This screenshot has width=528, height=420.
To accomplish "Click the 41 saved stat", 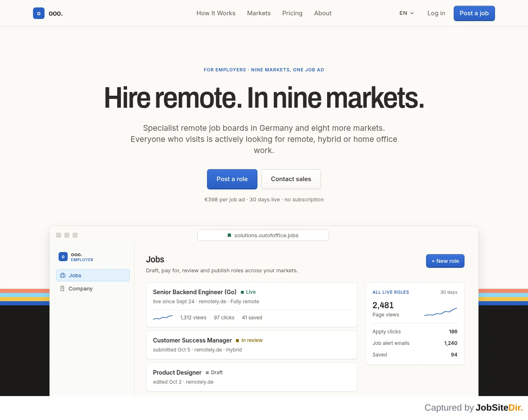I will (252, 318).
